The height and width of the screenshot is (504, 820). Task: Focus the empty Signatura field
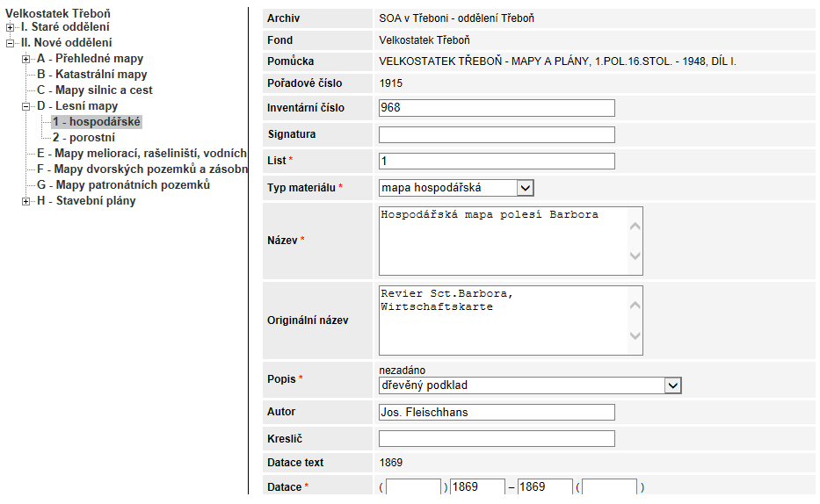pos(497,134)
